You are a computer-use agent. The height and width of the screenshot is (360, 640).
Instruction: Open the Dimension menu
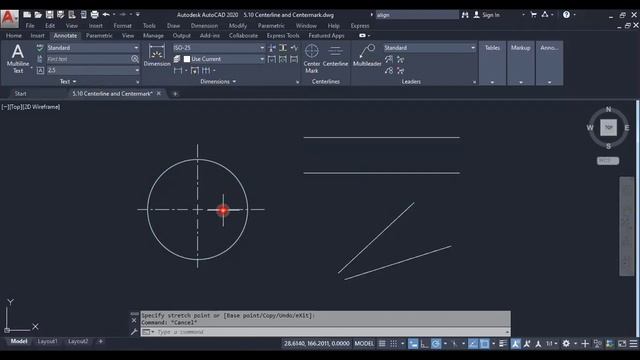(x=204, y=26)
